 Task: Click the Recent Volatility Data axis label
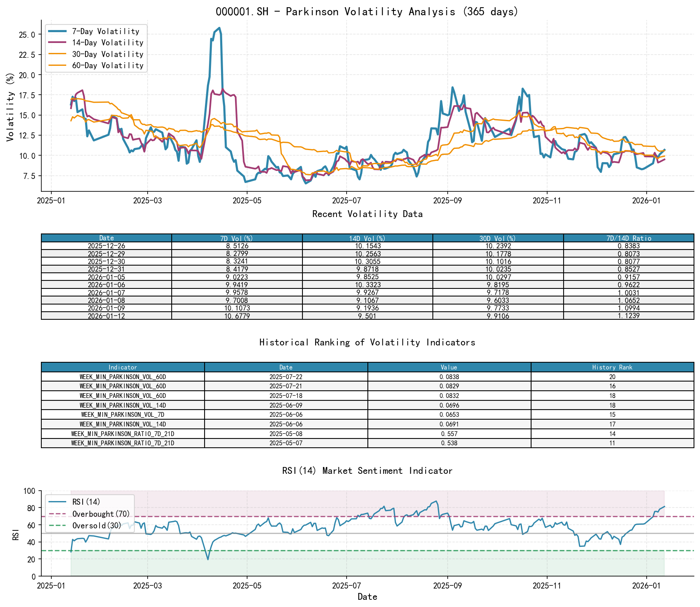click(x=367, y=214)
